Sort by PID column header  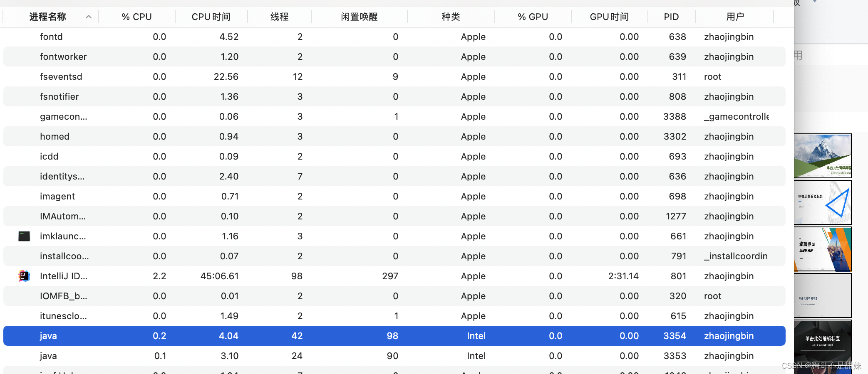[x=671, y=17]
